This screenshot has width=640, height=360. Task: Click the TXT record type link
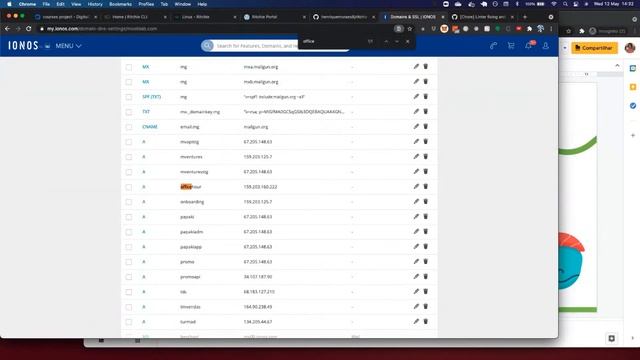click(146, 111)
